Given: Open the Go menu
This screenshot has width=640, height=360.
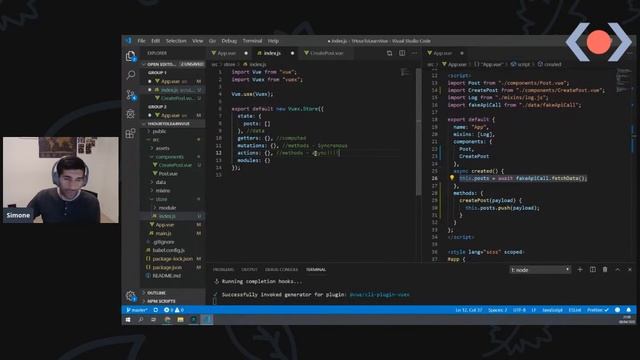Looking at the screenshot, I should pos(212,41).
